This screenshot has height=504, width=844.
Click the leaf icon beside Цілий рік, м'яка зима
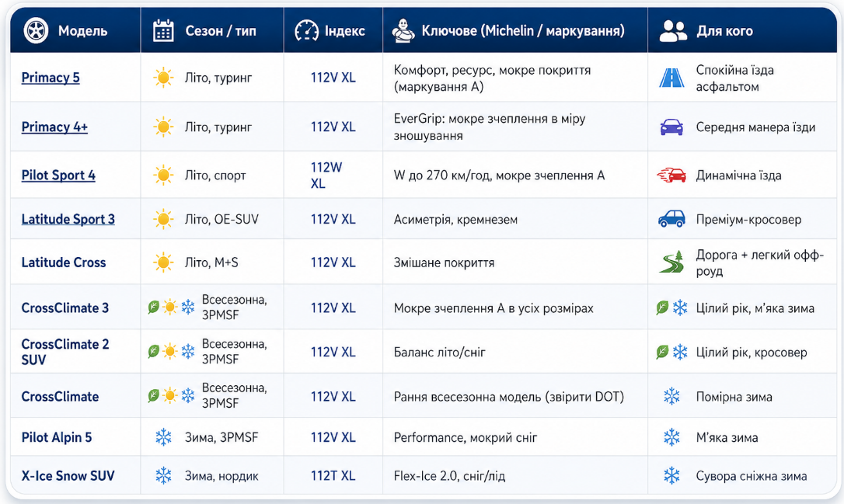click(663, 308)
